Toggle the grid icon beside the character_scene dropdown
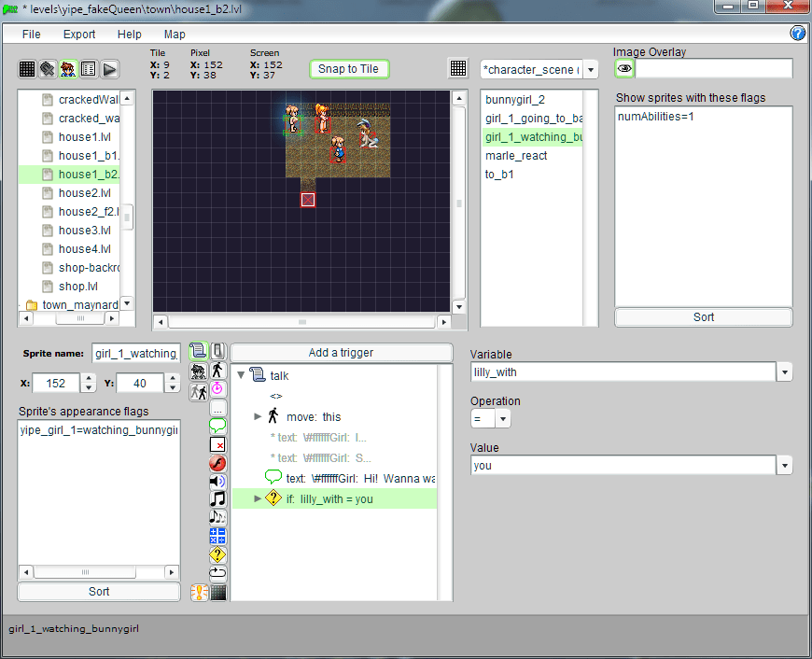The width and height of the screenshot is (812, 659). pos(458,69)
